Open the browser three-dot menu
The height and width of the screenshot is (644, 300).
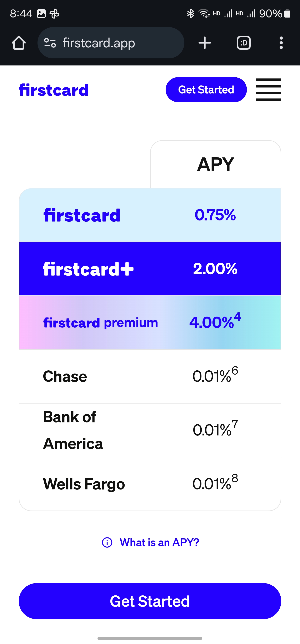(281, 43)
